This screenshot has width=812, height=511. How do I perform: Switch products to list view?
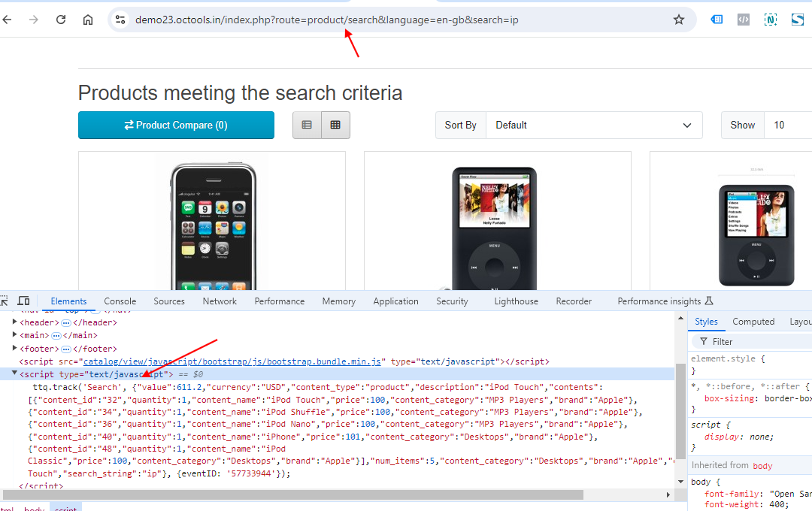click(x=307, y=125)
